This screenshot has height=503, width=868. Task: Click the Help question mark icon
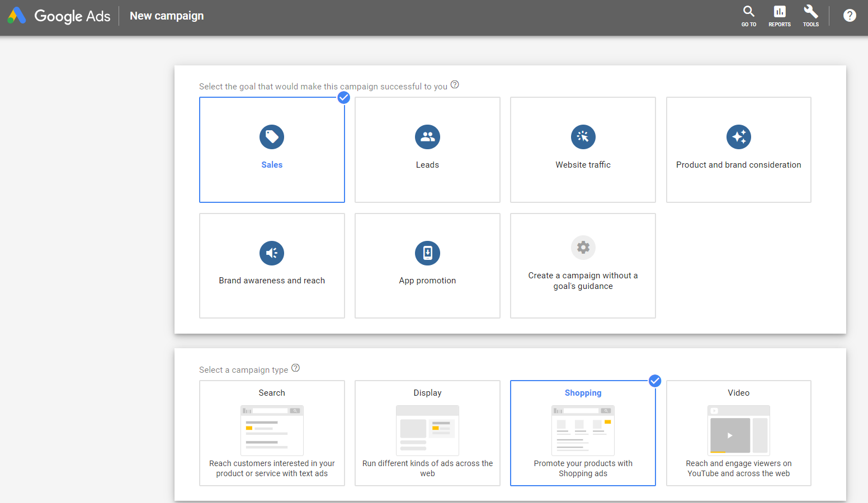(x=850, y=16)
